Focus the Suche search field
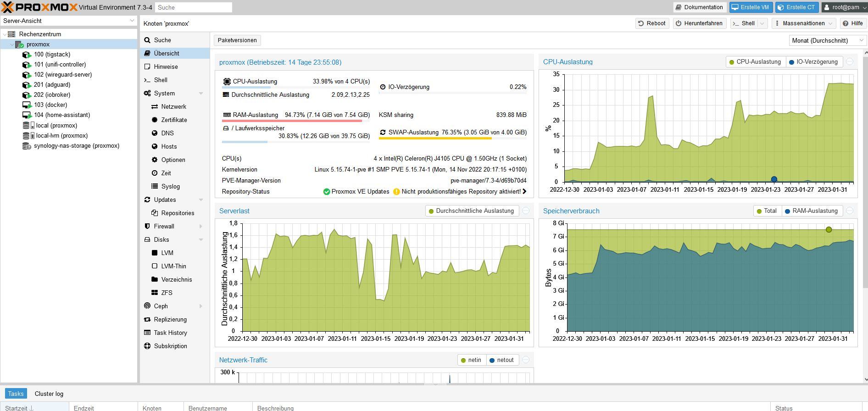 pos(194,7)
